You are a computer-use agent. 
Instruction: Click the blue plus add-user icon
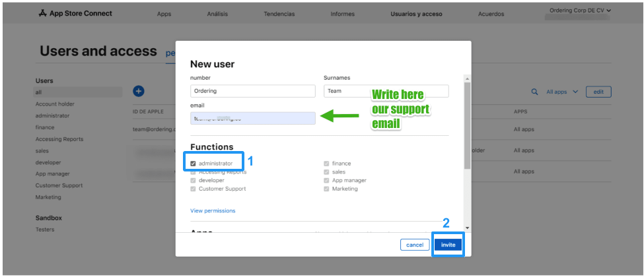click(x=139, y=91)
